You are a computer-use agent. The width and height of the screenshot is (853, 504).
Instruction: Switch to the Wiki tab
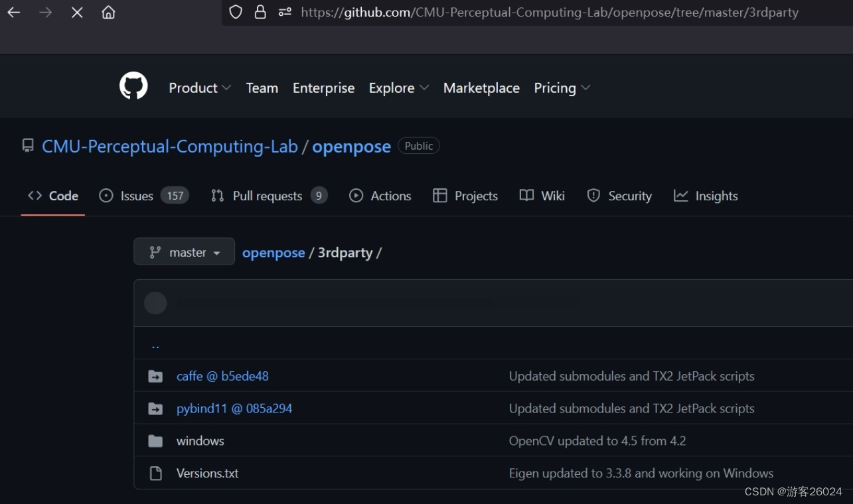coord(542,196)
